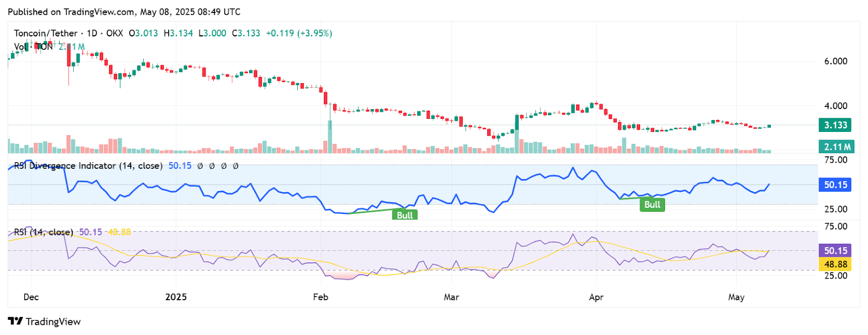Screen dimensions: 868x335
Task: Click the yellow RSI average tag 48.88
Action: pos(835,264)
